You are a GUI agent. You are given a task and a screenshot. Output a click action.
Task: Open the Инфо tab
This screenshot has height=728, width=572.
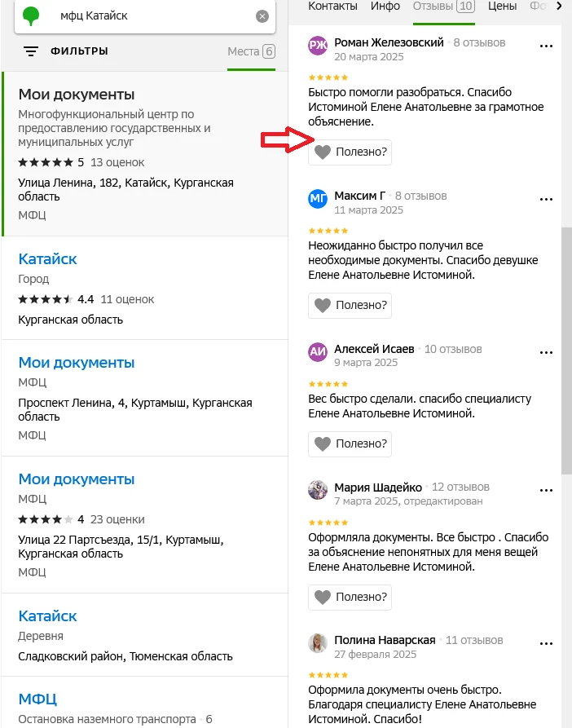point(385,7)
